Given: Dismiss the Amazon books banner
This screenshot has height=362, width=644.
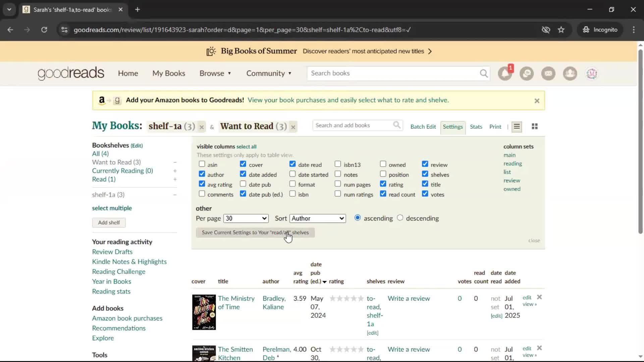Looking at the screenshot, I should (x=537, y=101).
